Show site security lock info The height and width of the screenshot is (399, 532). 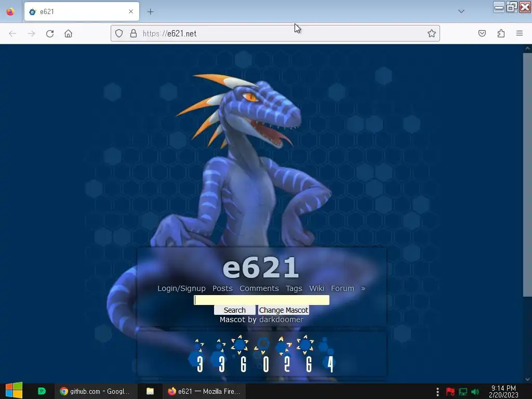coord(134,33)
